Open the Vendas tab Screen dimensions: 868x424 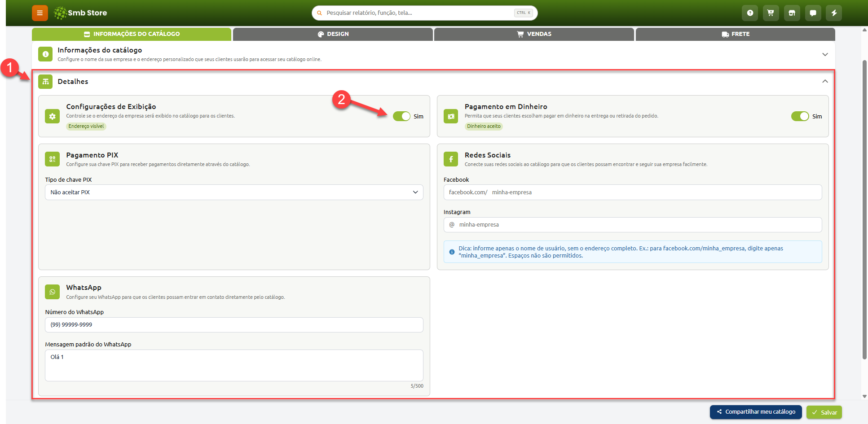click(534, 34)
